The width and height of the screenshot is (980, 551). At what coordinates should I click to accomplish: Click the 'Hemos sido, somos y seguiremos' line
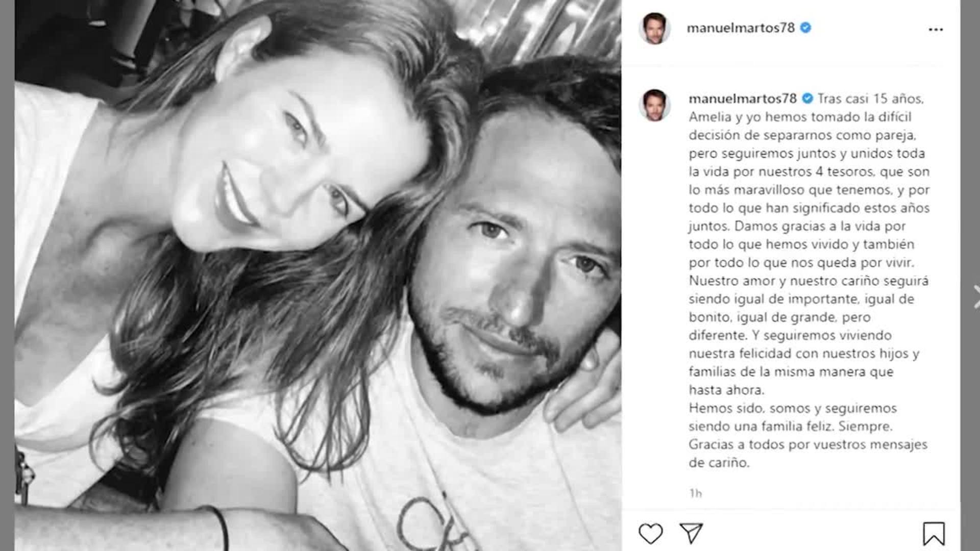coord(792,408)
